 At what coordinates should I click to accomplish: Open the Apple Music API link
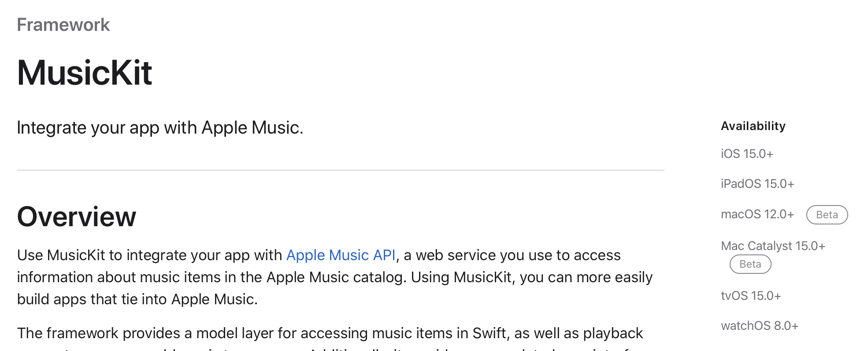coord(341,255)
